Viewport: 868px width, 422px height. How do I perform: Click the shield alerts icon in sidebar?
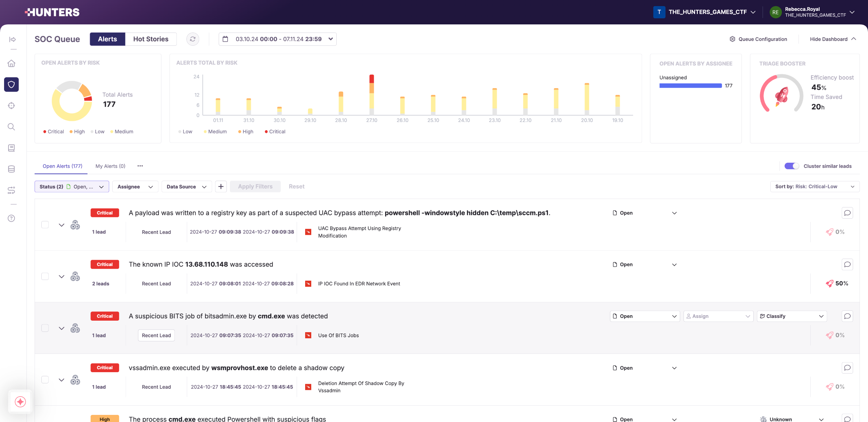tap(11, 84)
